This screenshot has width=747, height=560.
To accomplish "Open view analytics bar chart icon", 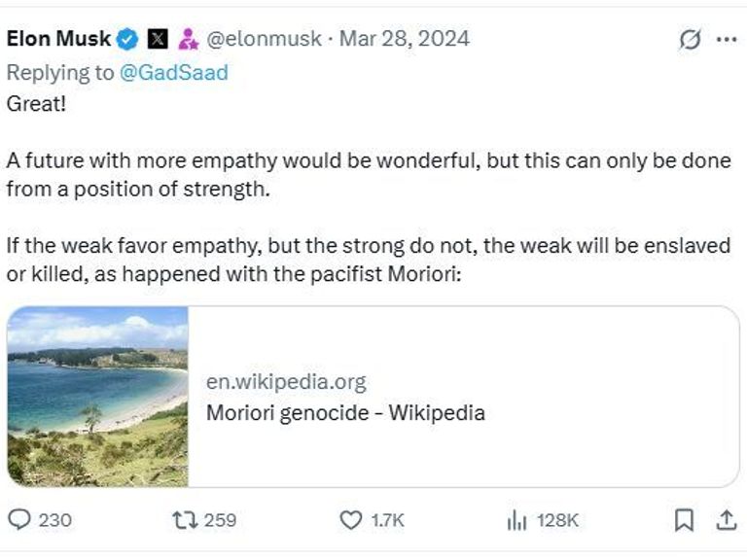I will click(x=516, y=520).
